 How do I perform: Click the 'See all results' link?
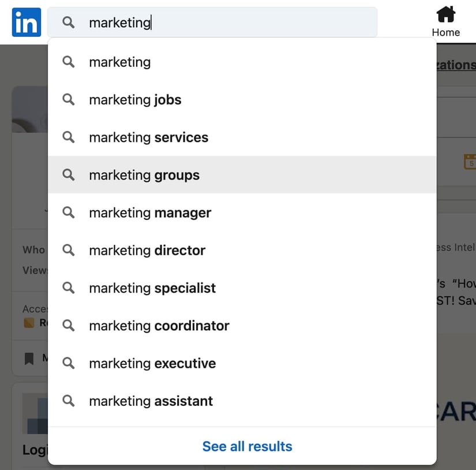[x=247, y=446]
